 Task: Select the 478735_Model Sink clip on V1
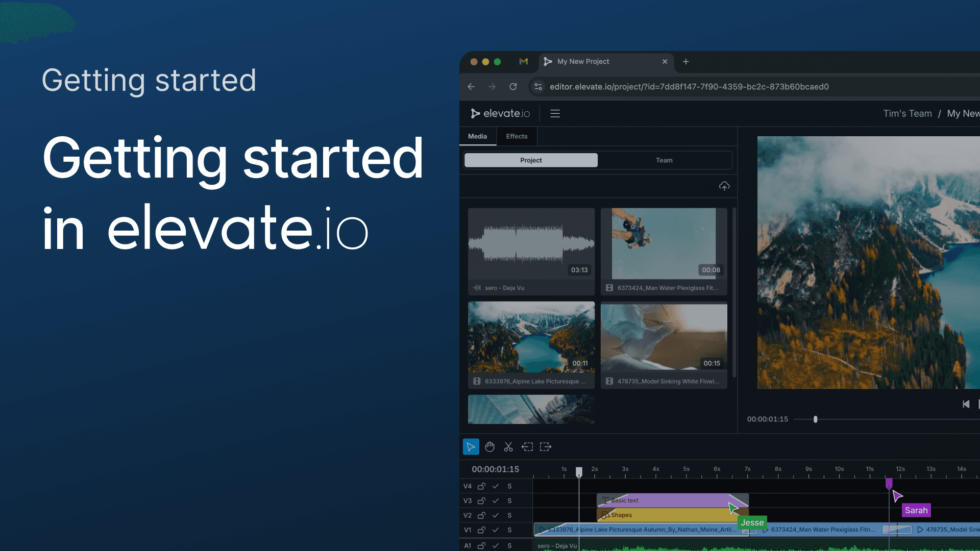click(947, 530)
